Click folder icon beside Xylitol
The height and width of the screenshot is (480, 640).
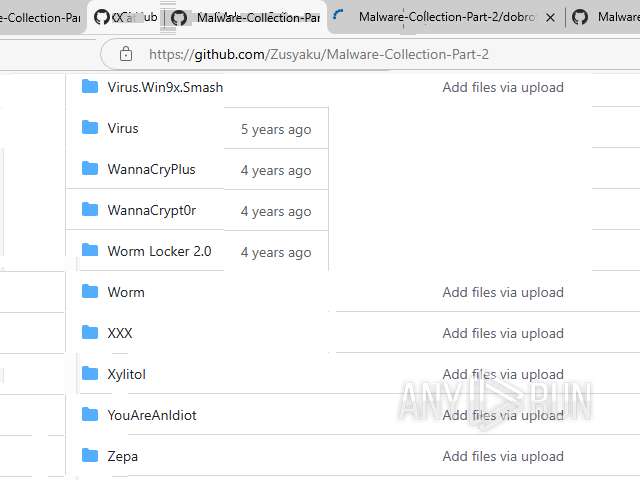coord(90,373)
